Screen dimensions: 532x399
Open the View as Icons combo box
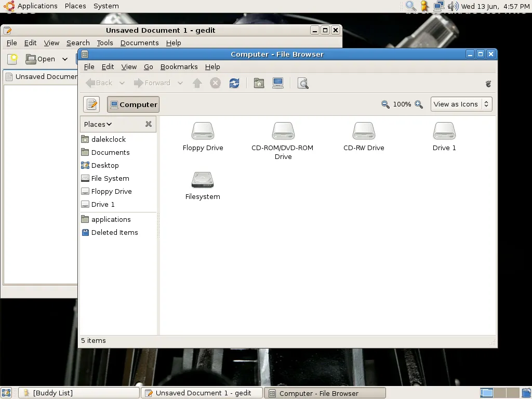click(x=461, y=104)
